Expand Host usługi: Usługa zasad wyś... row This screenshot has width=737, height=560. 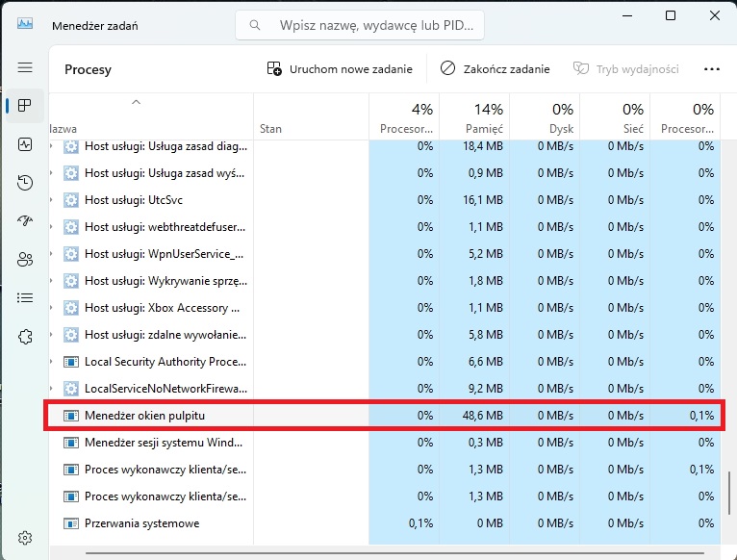click(51, 173)
